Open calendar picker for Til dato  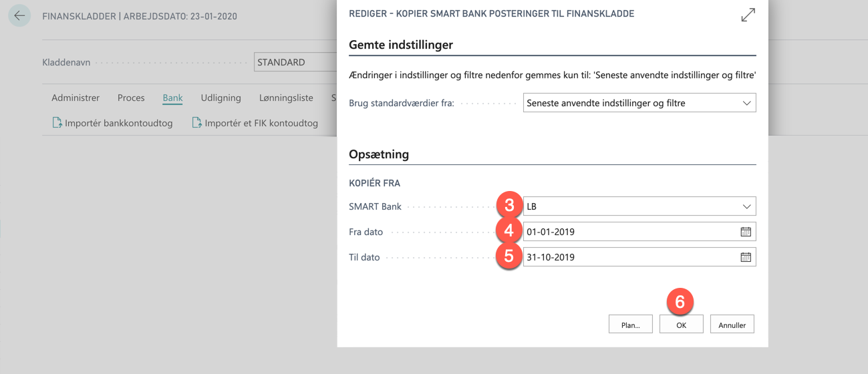pyautogui.click(x=746, y=257)
